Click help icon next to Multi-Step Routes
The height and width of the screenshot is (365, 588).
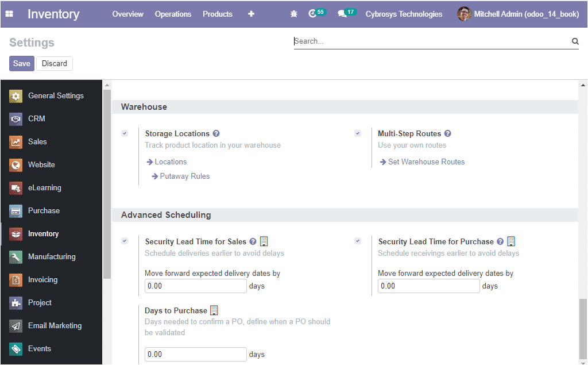coord(448,133)
